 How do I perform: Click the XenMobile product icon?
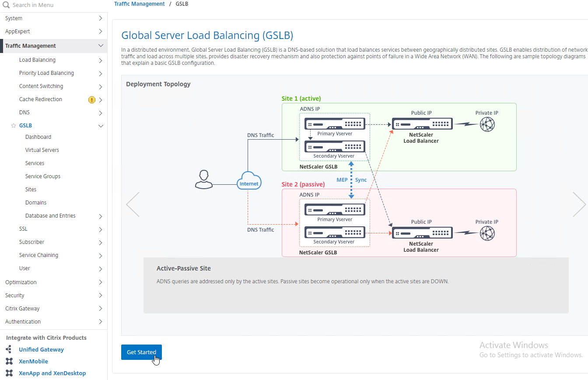coord(9,361)
